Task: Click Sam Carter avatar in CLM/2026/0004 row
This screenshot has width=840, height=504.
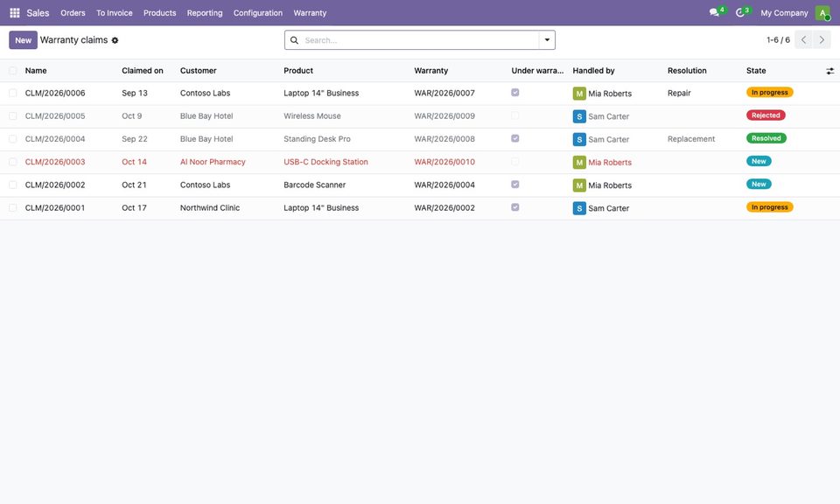Action: [x=579, y=139]
